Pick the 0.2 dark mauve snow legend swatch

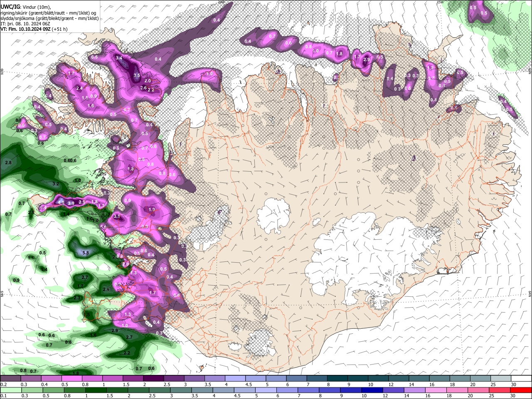10,379
